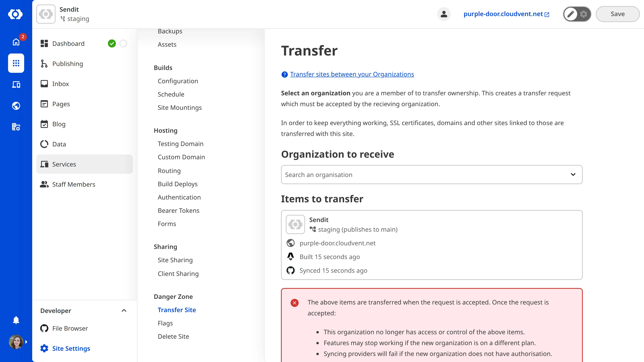Select the empty circle beside Dashboard
This screenshot has height=362, width=644.
pyautogui.click(x=123, y=43)
